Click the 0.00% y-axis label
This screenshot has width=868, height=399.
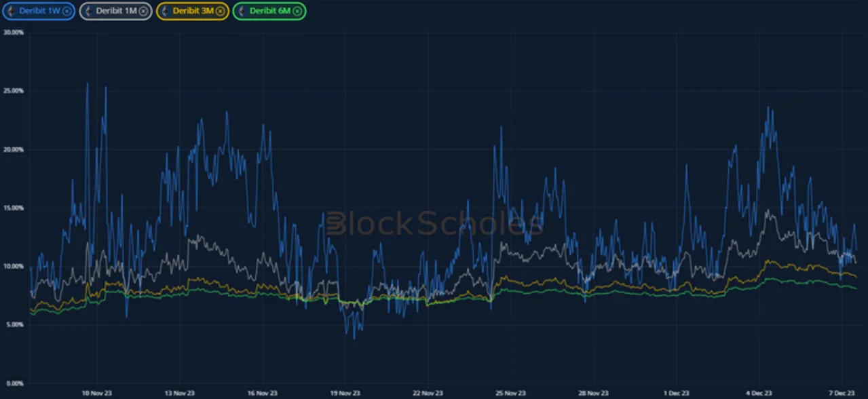[16, 383]
